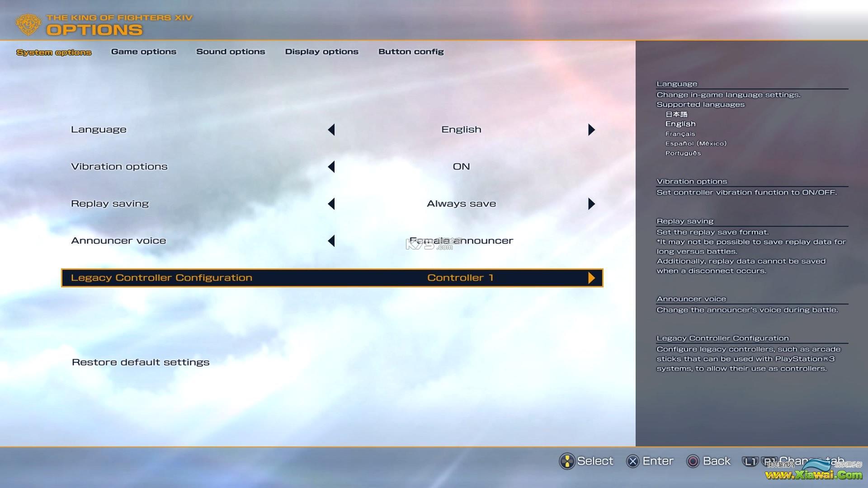The height and width of the screenshot is (488, 868).
Task: Click Português in supported languages
Action: click(683, 153)
